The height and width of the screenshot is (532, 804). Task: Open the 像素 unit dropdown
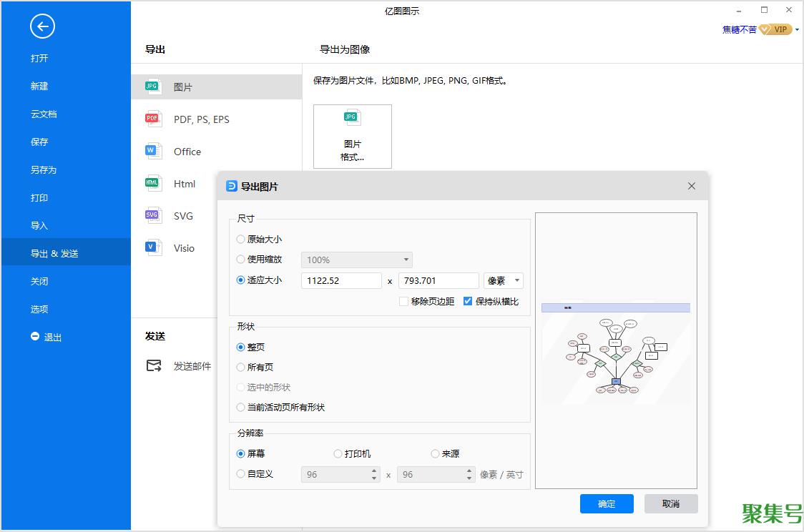tap(504, 281)
